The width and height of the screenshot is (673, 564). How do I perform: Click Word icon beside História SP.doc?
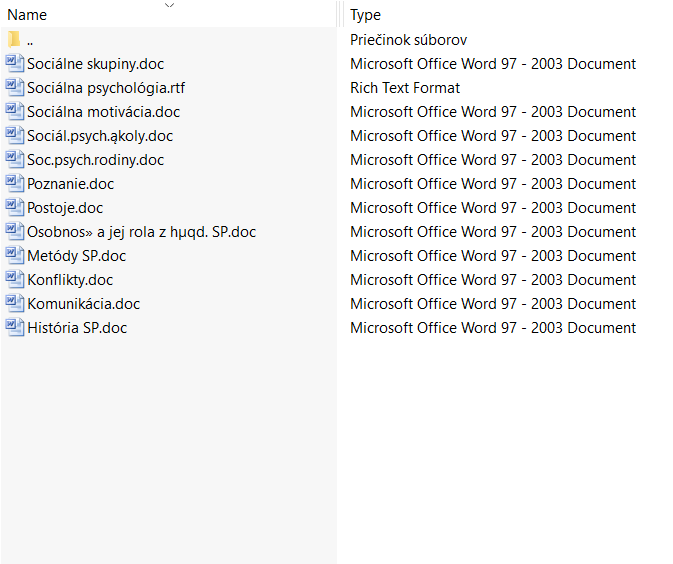click(15, 327)
